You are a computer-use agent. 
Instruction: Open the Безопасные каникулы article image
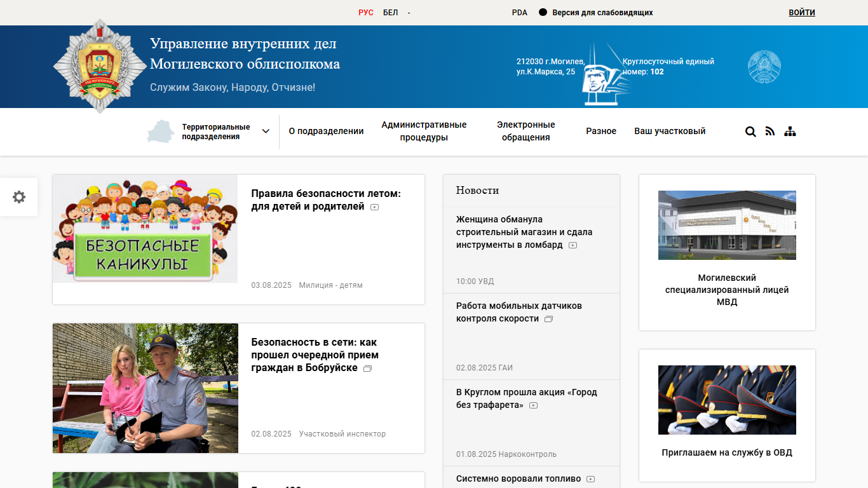[x=145, y=229]
